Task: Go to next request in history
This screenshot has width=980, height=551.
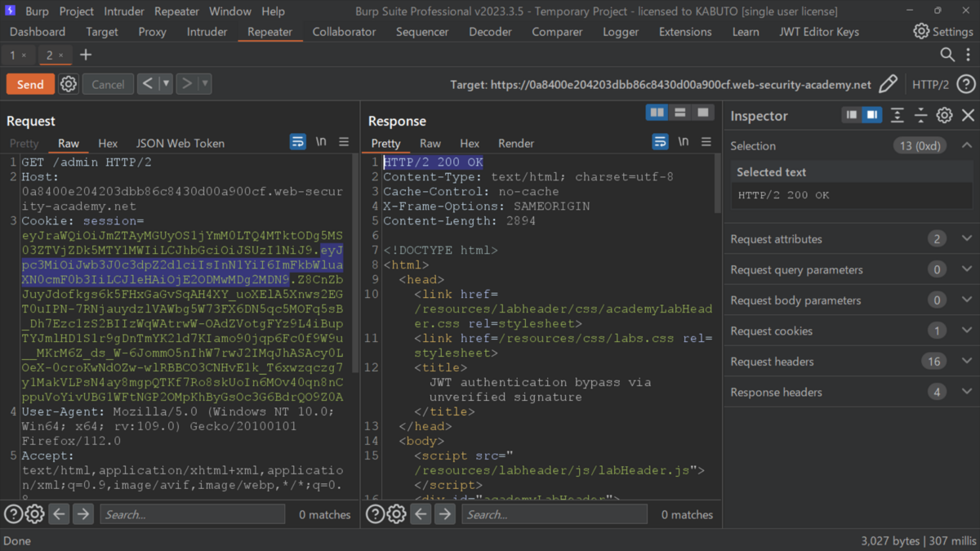Action: click(x=186, y=84)
